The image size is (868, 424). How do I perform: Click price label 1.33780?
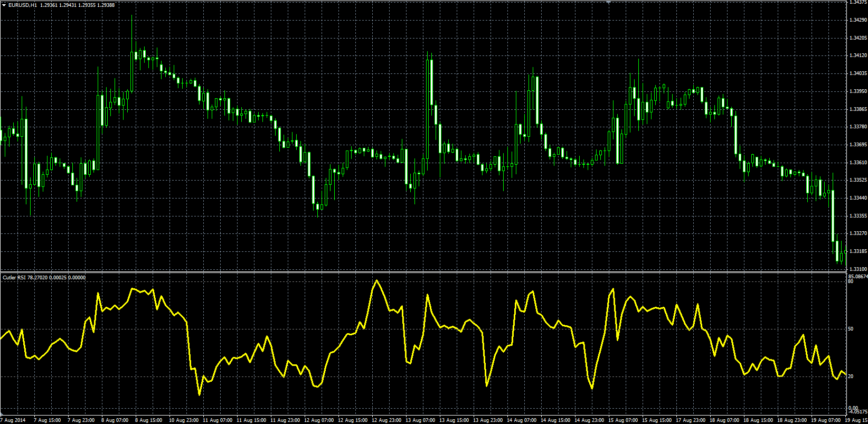click(x=857, y=127)
